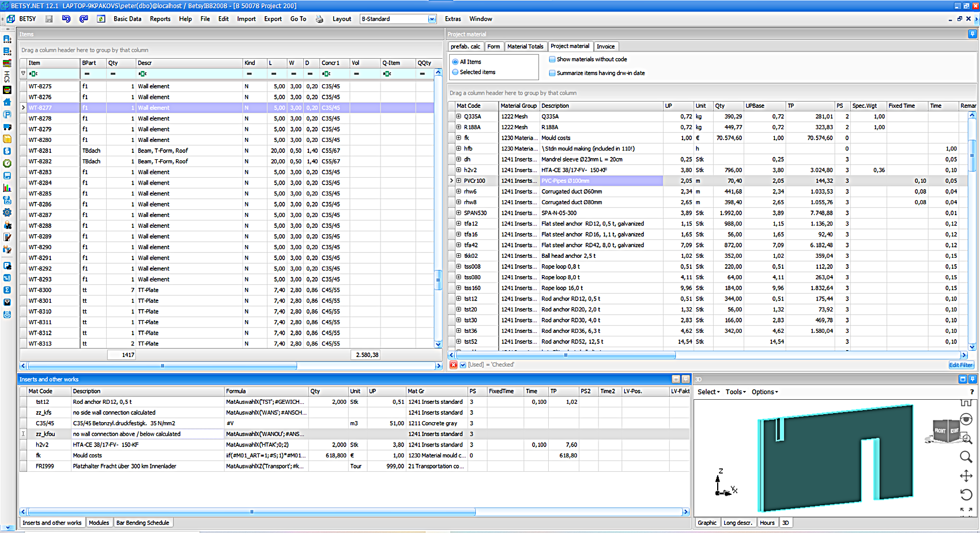
Task: Click the rotate icon in 3D view
Action: point(966,494)
